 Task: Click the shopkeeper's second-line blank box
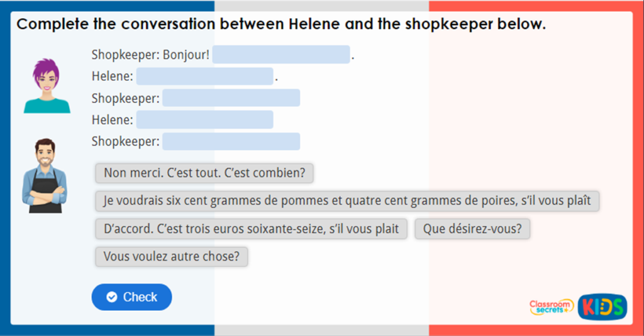pyautogui.click(x=231, y=98)
